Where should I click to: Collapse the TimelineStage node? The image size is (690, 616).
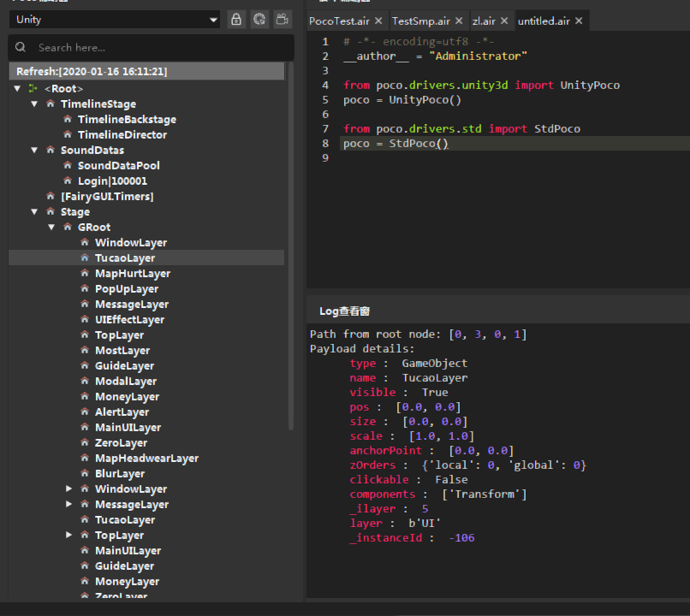[34, 104]
